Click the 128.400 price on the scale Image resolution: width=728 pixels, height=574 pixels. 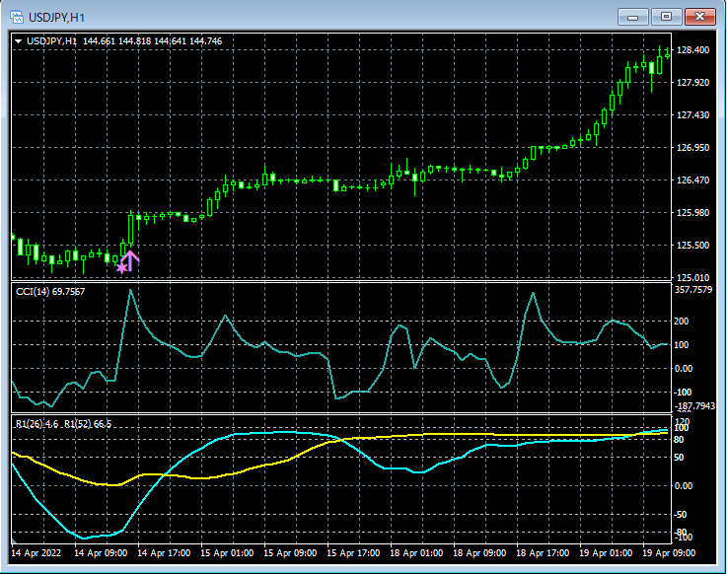(694, 50)
